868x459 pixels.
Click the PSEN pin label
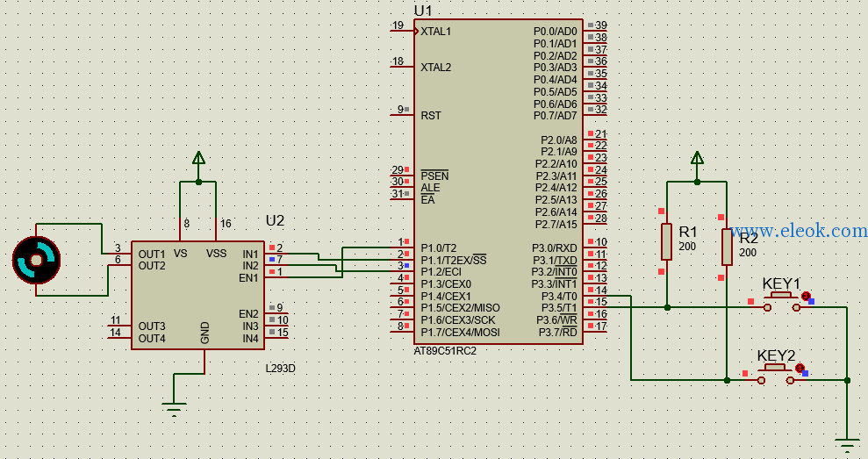click(x=434, y=176)
